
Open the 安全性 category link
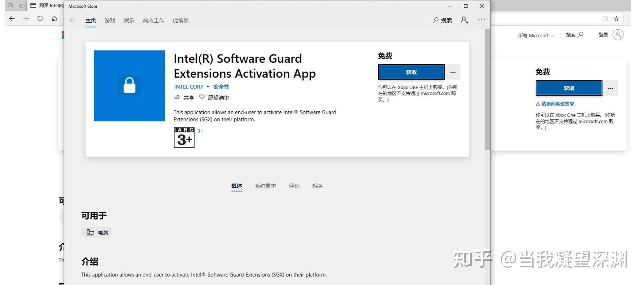point(221,87)
